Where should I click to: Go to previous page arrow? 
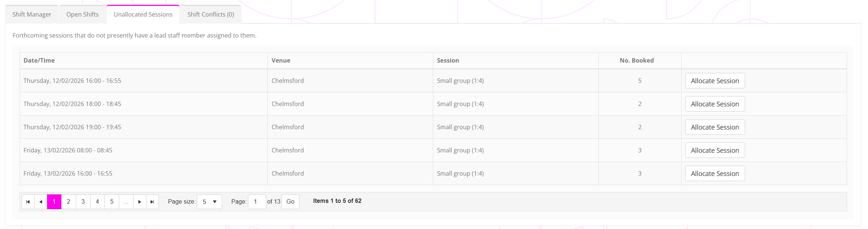41,202
